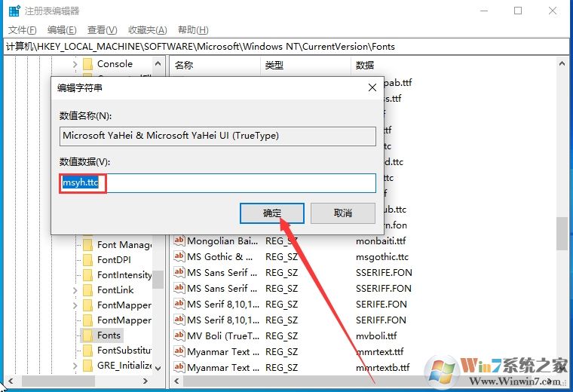The image size is (573, 392).
Task: Select the FontDPI key label
Action: click(114, 260)
